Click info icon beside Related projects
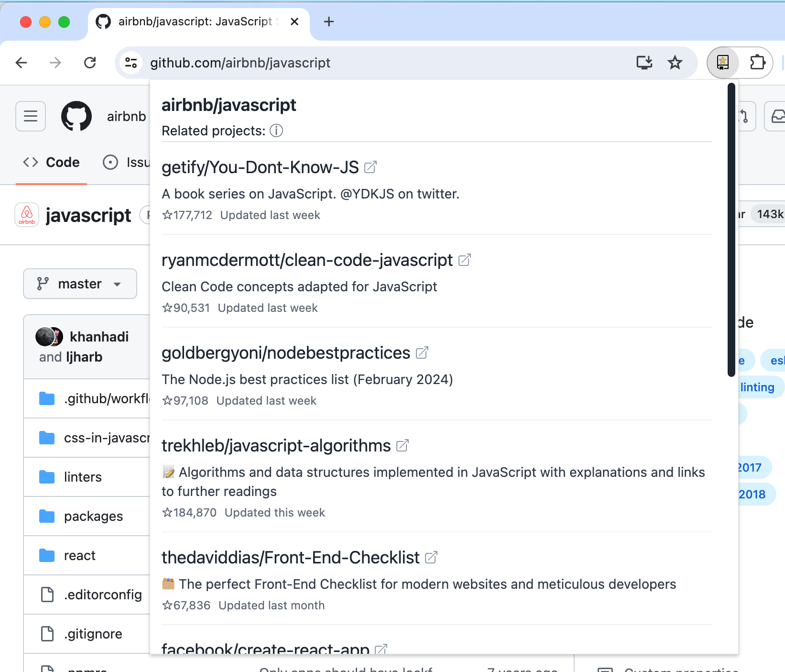 pos(276,131)
